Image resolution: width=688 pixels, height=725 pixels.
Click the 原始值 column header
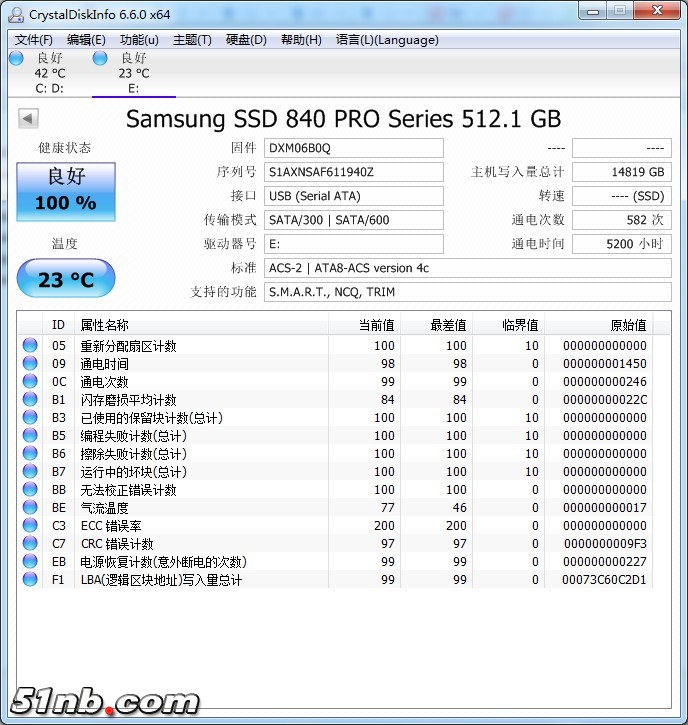point(598,325)
